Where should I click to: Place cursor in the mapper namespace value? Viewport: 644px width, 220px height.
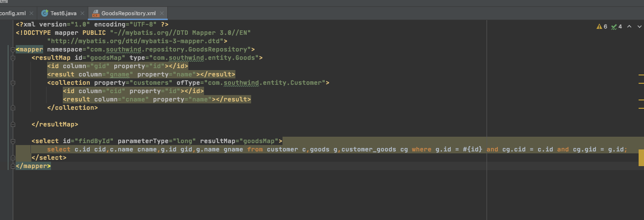pos(169,49)
